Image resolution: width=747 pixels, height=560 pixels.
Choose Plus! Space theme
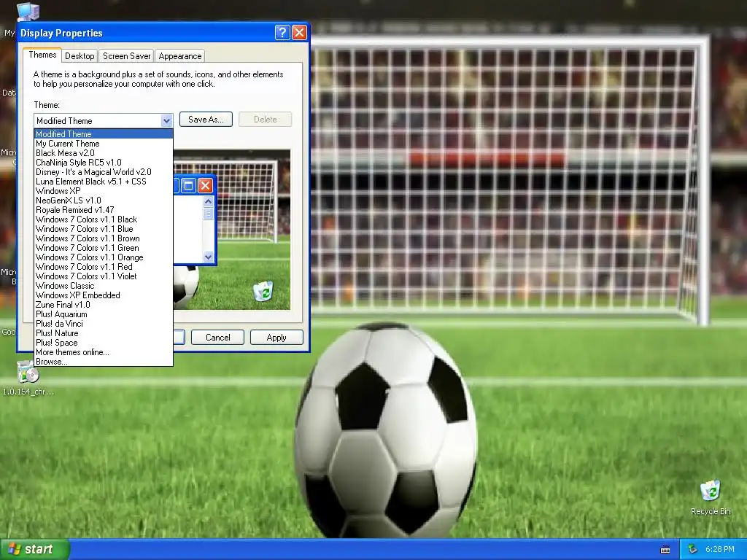point(104,343)
